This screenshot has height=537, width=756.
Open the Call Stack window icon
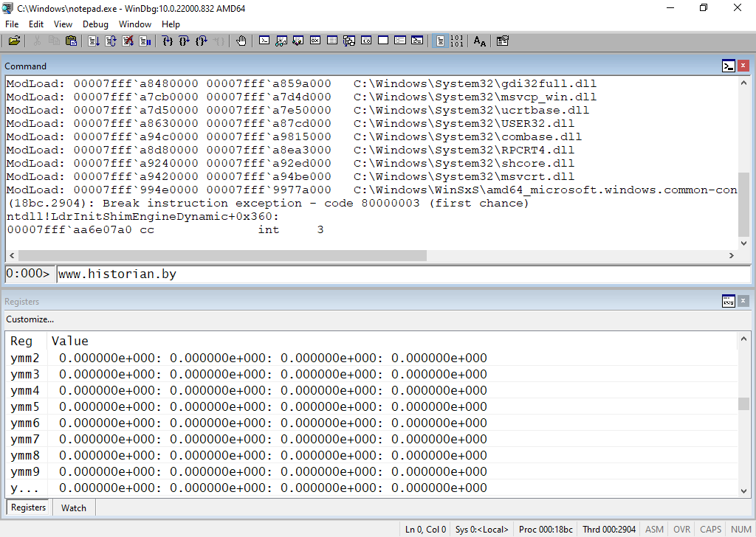(x=349, y=41)
